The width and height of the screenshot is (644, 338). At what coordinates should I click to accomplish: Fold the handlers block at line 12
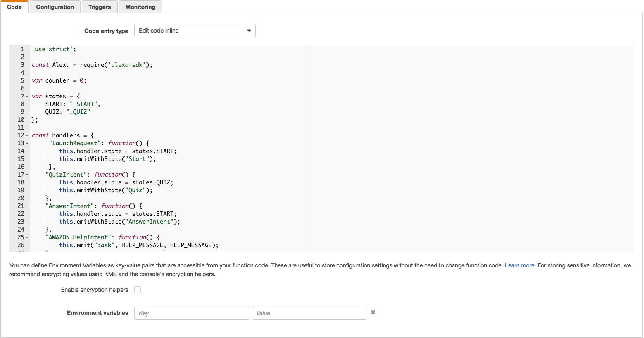coord(27,136)
